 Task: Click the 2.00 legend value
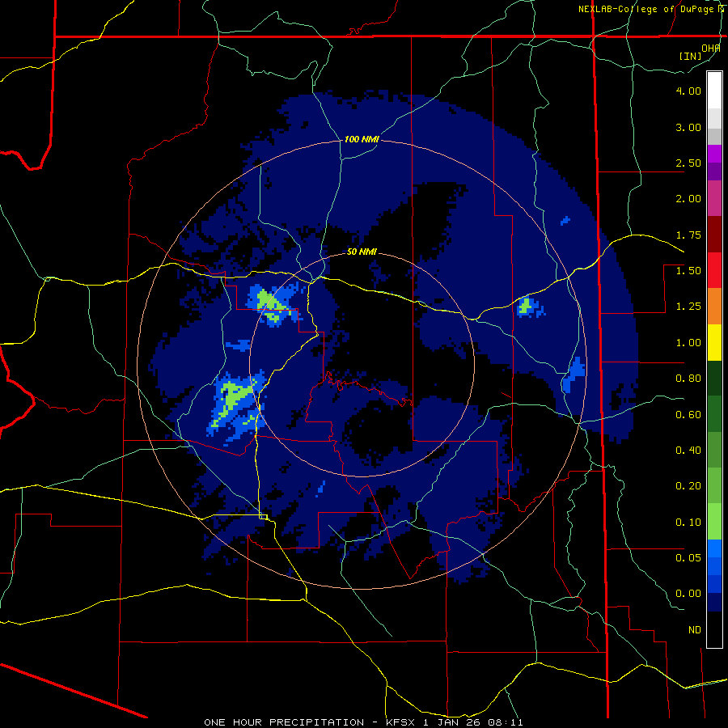pos(688,199)
